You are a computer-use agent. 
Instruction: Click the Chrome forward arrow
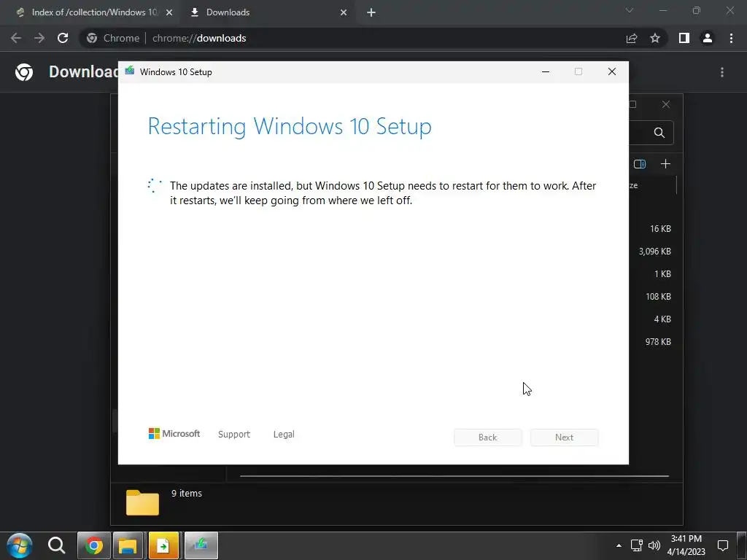click(x=39, y=38)
